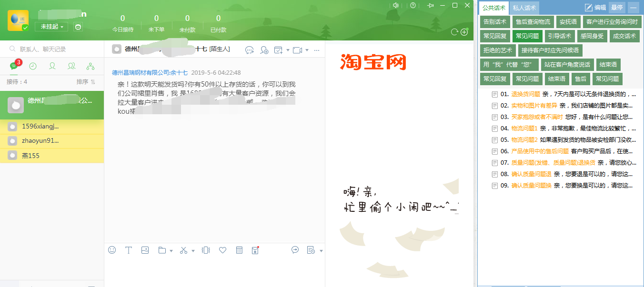
Task: Open the chat with zhaoyun91...
Action: [x=52, y=141]
